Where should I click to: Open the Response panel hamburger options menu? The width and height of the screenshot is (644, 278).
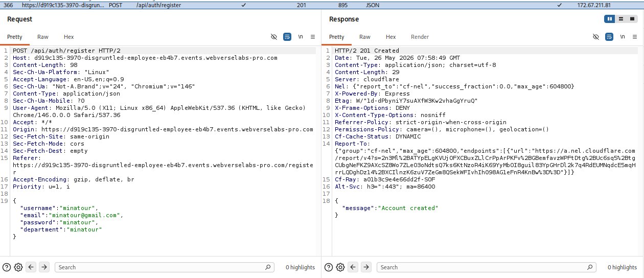[635, 37]
